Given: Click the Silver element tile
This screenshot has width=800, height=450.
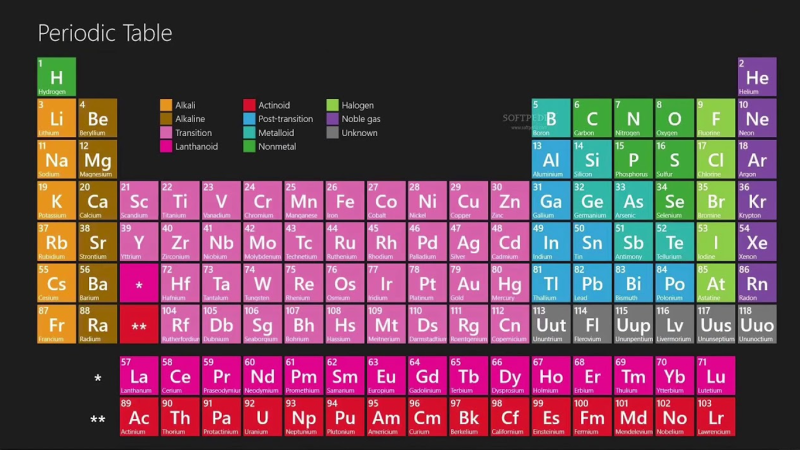Looking at the screenshot, I should pos(468,242).
